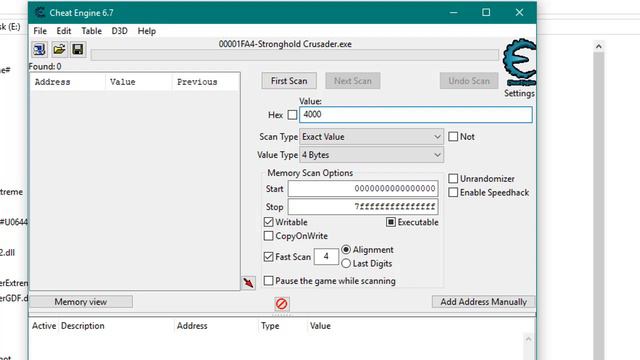Click the Start address field
This screenshot has height=360, width=640.
coord(363,189)
